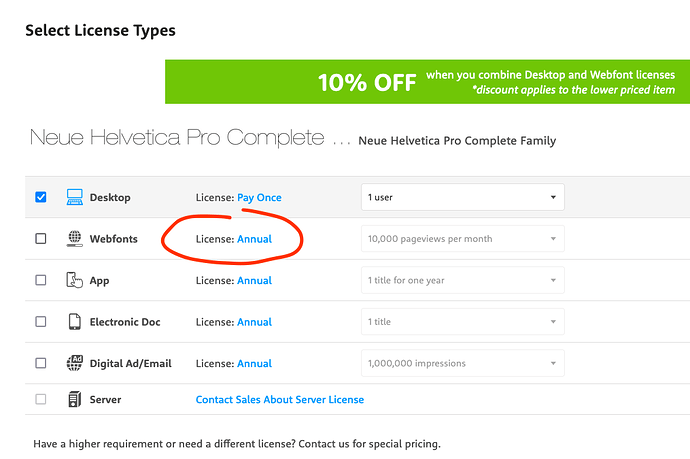Open the 1 user dropdown

462,197
